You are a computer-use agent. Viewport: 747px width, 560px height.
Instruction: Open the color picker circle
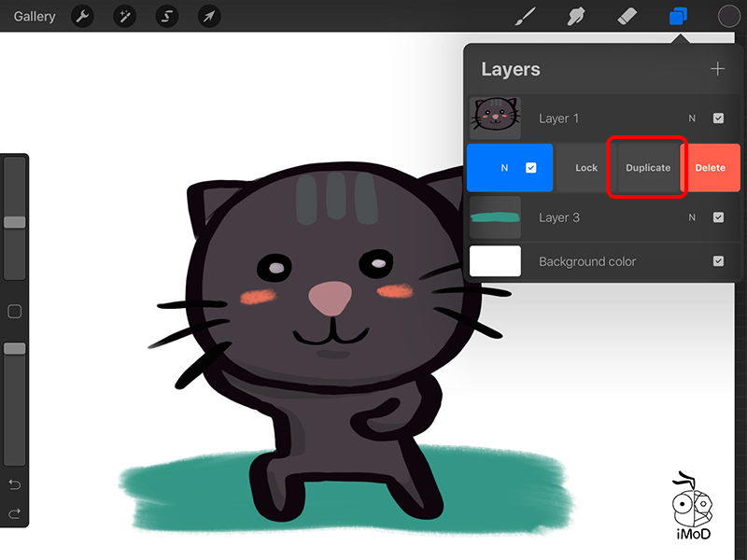pyautogui.click(x=729, y=16)
